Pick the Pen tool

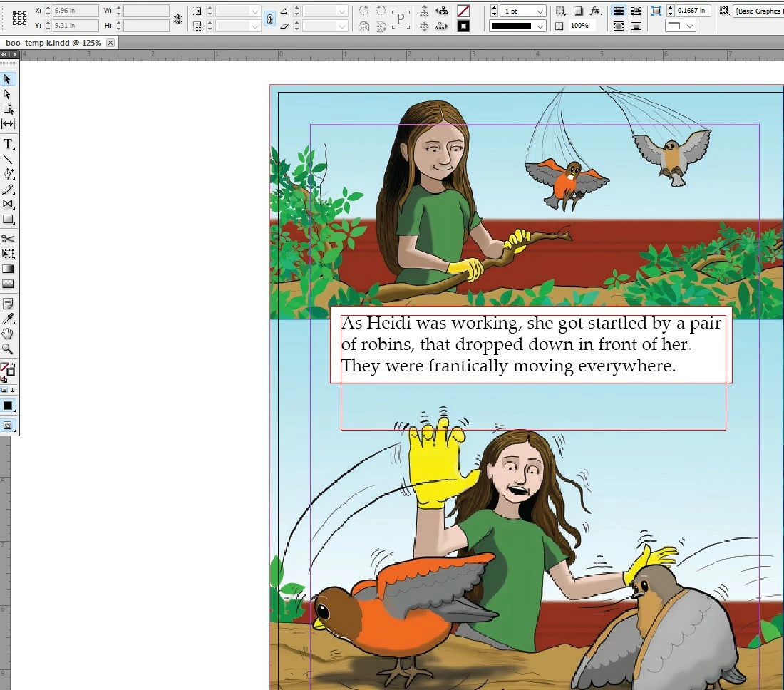pyautogui.click(x=8, y=174)
